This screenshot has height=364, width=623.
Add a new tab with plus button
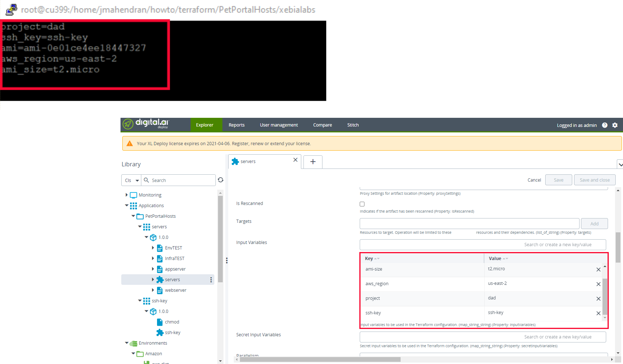pos(313,162)
